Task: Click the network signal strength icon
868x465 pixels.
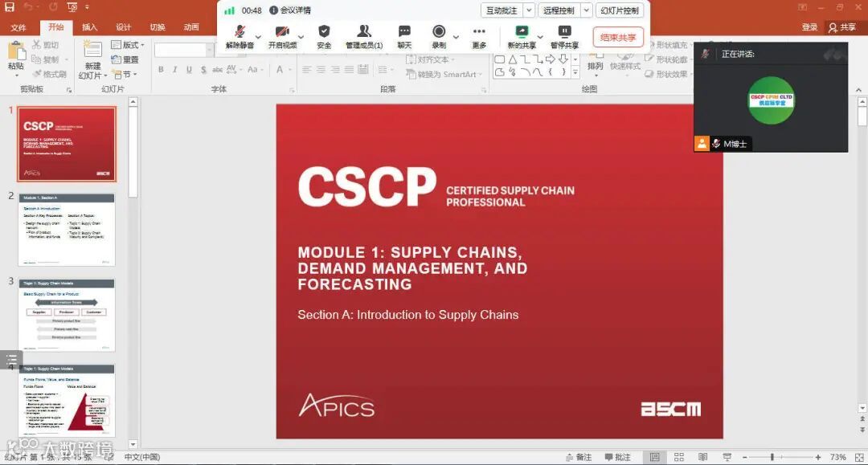Action: point(229,10)
